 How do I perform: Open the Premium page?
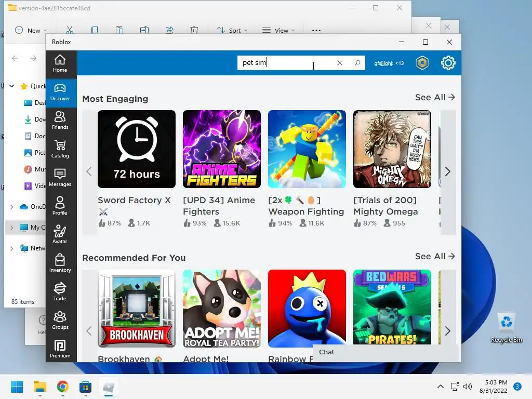[60, 349]
